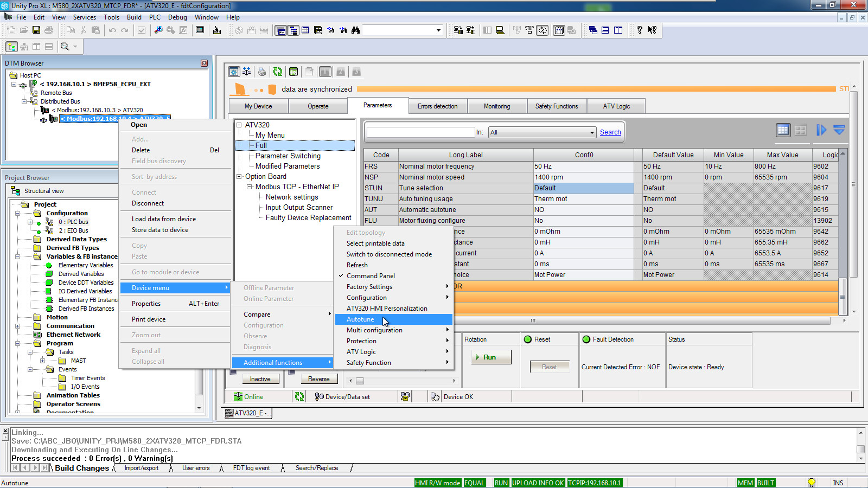Click the ATV320_E window tab
868x488 pixels.
click(248, 413)
